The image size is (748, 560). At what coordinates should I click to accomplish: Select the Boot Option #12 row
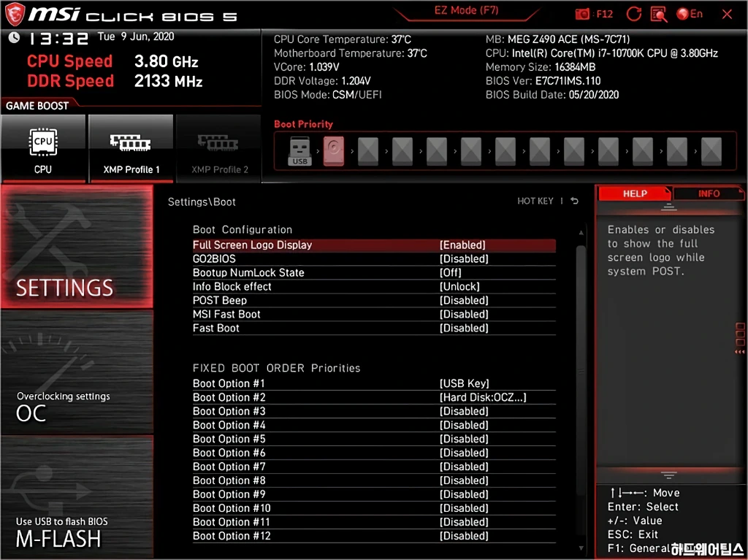[x=374, y=536]
